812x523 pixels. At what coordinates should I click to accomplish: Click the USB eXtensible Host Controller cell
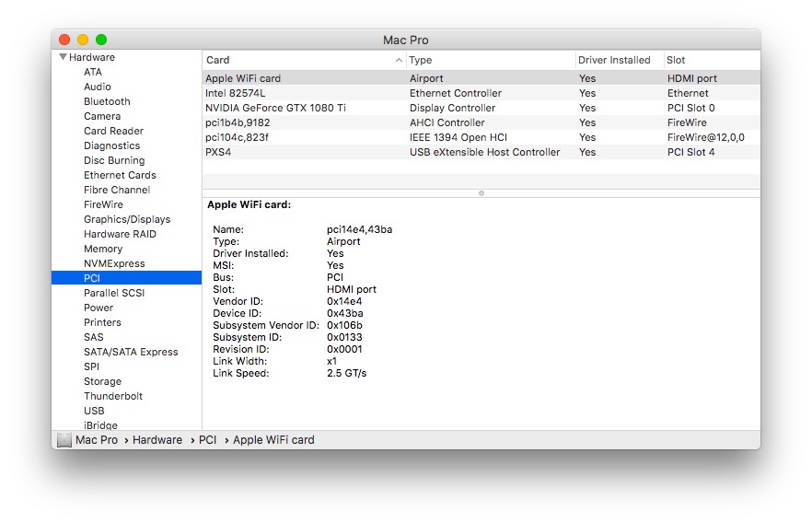coord(484,152)
